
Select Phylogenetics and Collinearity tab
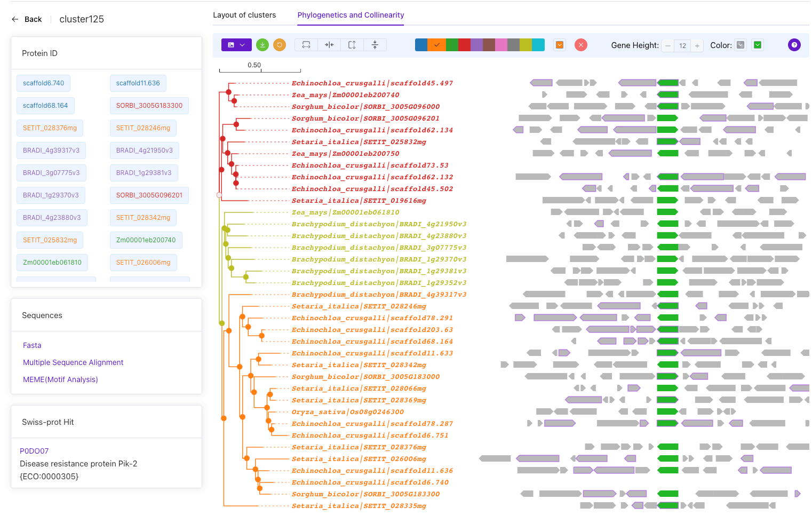pyautogui.click(x=351, y=15)
